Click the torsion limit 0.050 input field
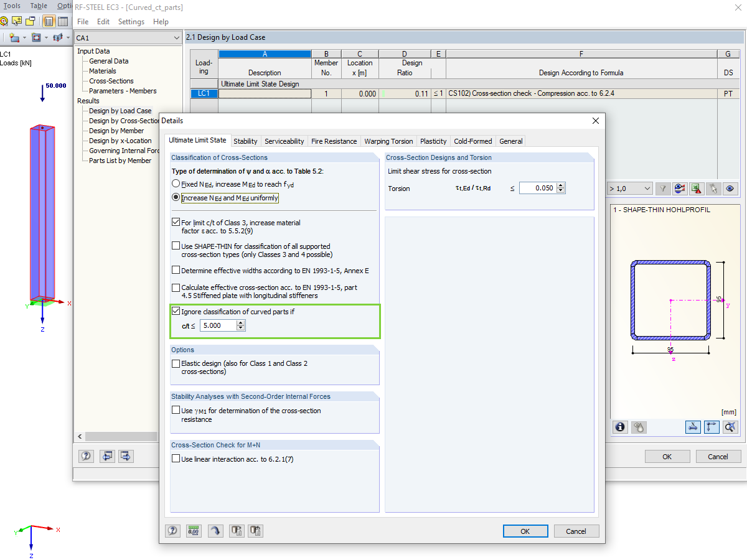The image size is (747, 560). pos(538,188)
